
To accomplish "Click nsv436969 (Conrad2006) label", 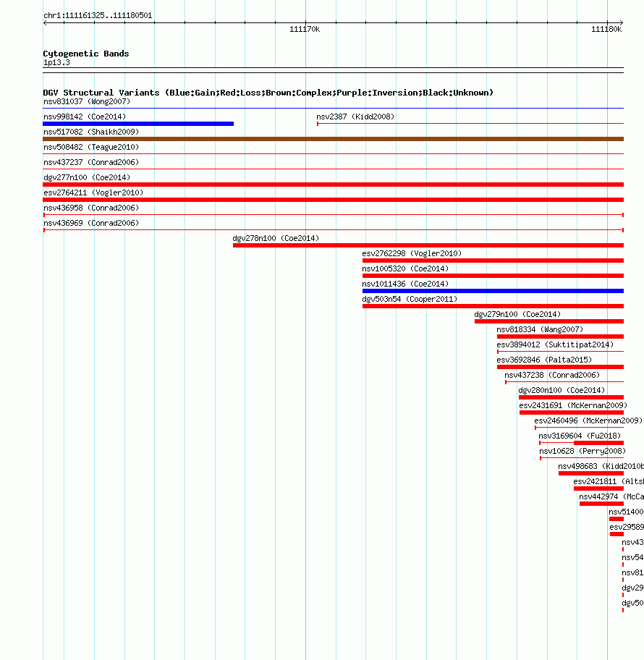I will click(91, 223).
